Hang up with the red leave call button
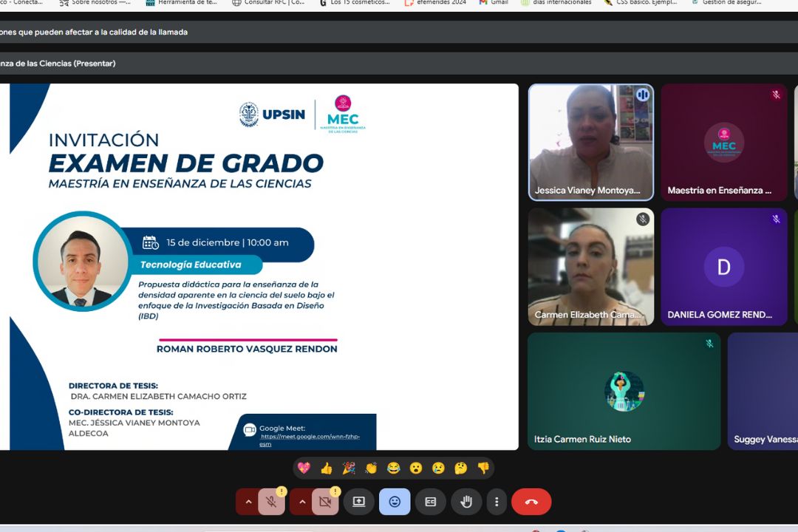Screen dimensions: 798x532 531,502
